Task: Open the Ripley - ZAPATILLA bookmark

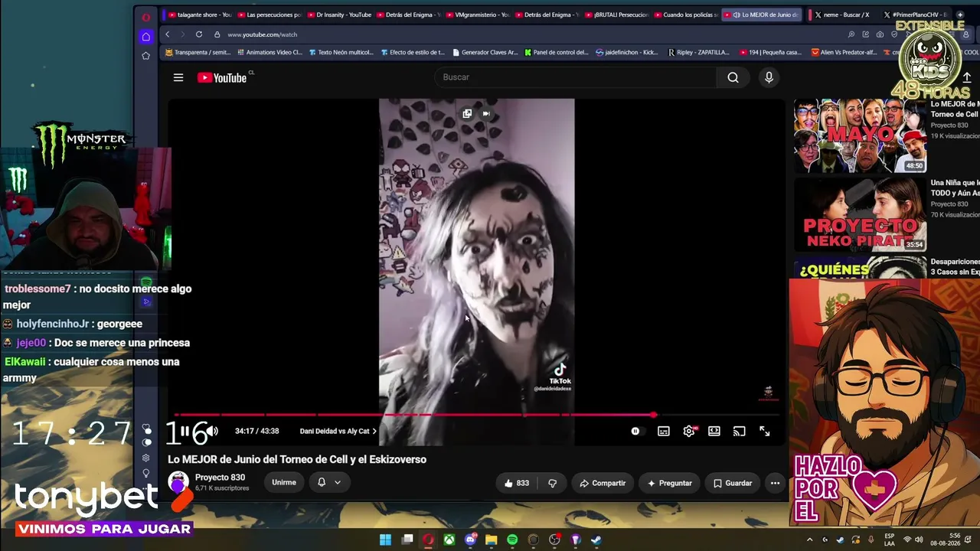Action: (699, 53)
